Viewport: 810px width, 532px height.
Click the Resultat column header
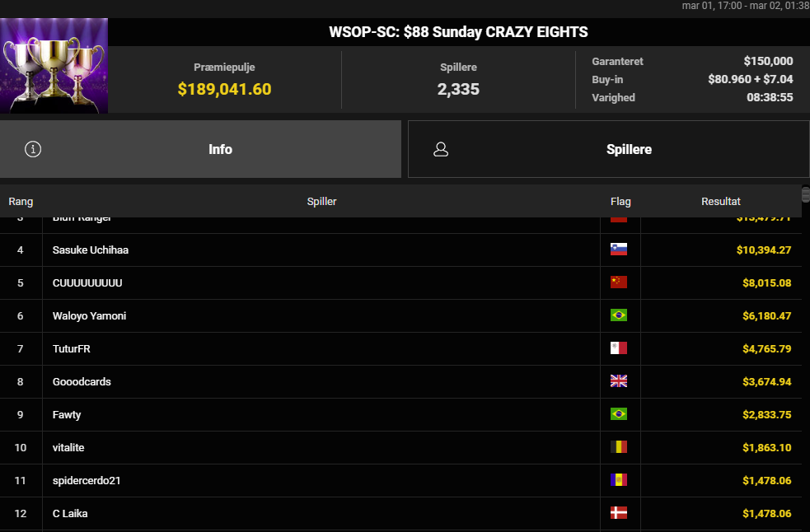click(720, 201)
